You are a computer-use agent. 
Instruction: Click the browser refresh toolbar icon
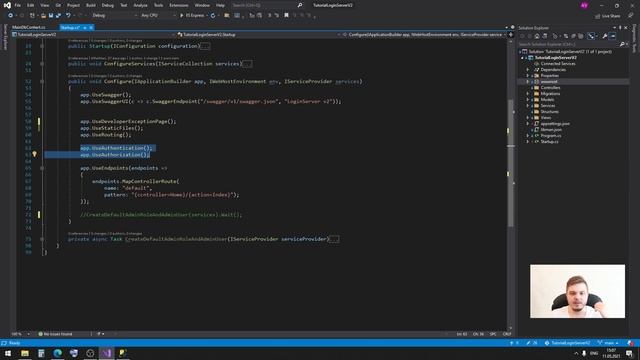213,16
